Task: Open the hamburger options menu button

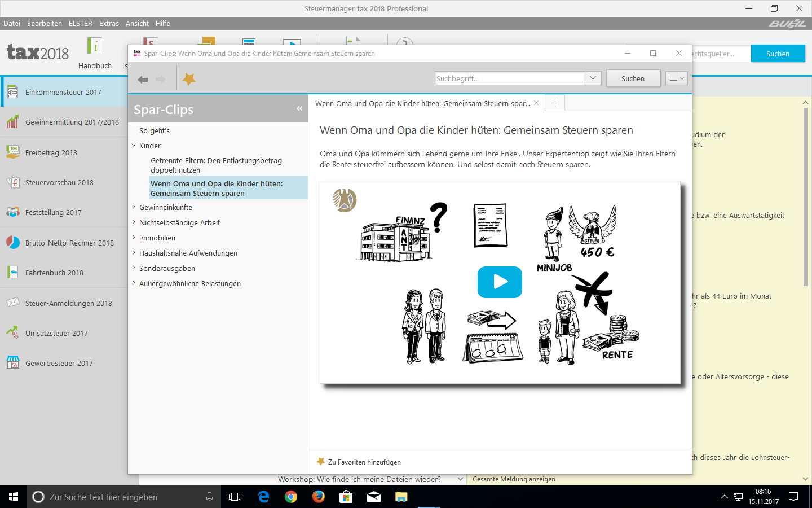Action: pyautogui.click(x=676, y=78)
